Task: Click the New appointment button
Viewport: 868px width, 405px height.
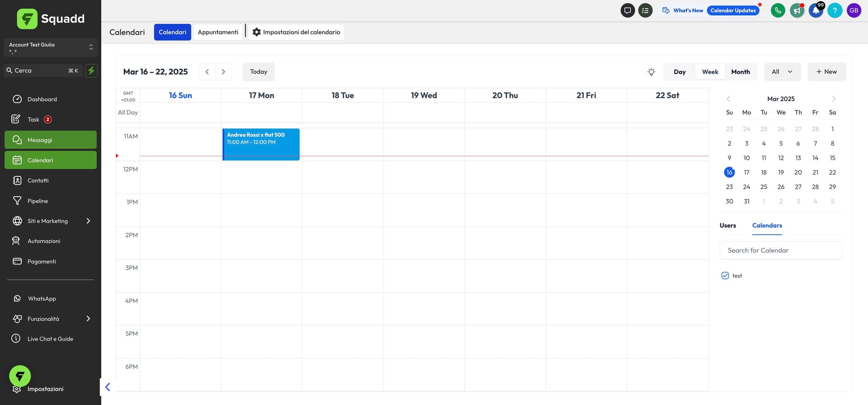Action: (x=826, y=72)
